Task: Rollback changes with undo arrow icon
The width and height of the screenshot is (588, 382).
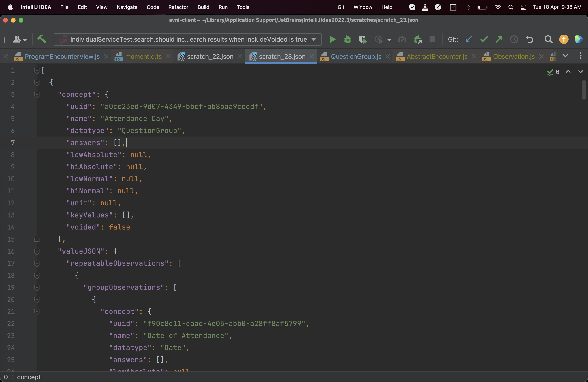Action: 529,39
